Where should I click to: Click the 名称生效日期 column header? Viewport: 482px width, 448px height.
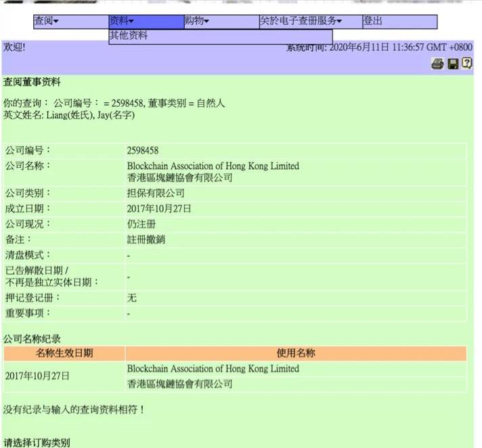pyautogui.click(x=64, y=353)
